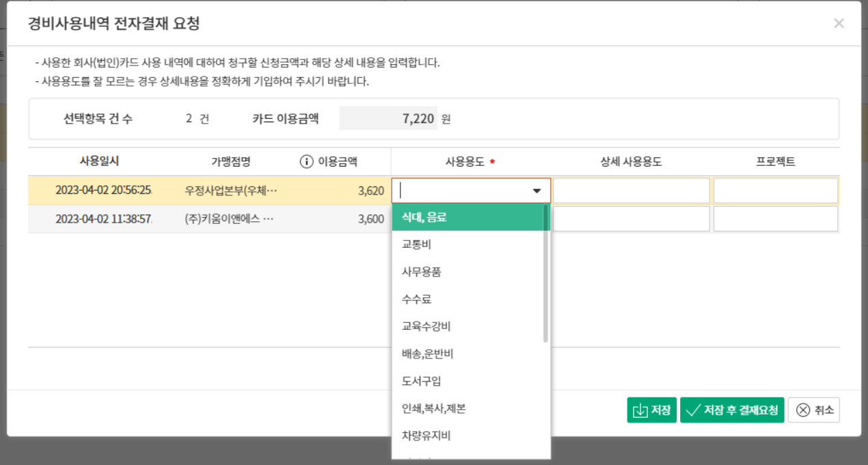
Task: Choose 교통비 in the dropdown list
Action: (x=416, y=244)
